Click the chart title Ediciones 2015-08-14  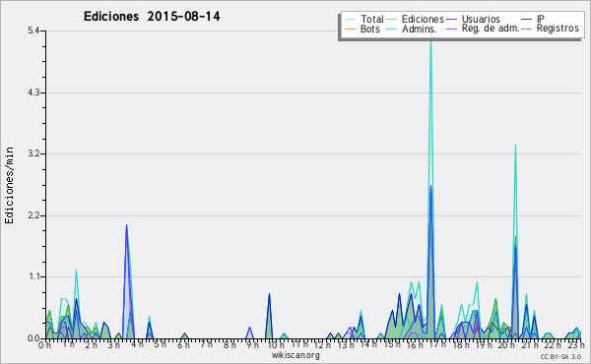pyautogui.click(x=152, y=17)
